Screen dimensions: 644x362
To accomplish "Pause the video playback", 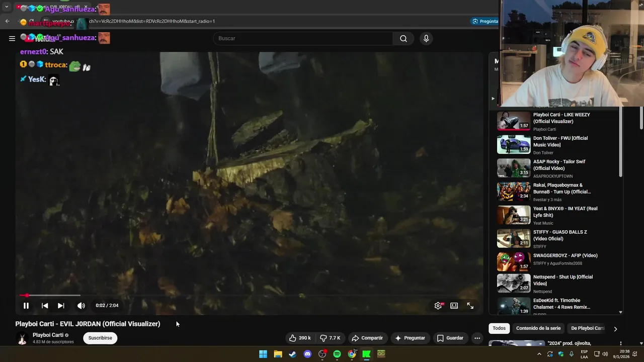I will pos(26,305).
